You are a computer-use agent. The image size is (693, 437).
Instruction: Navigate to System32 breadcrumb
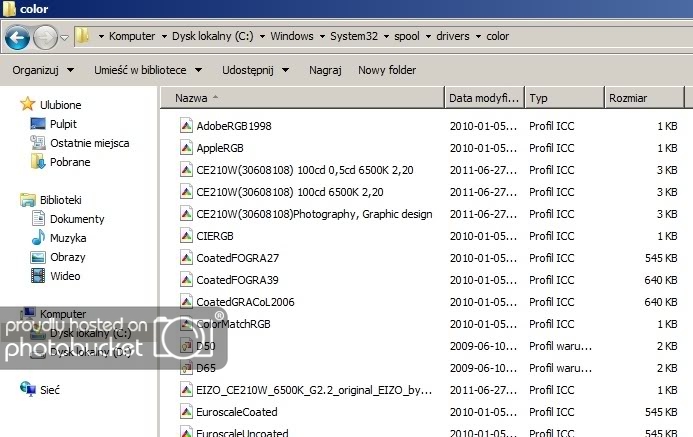point(354,36)
